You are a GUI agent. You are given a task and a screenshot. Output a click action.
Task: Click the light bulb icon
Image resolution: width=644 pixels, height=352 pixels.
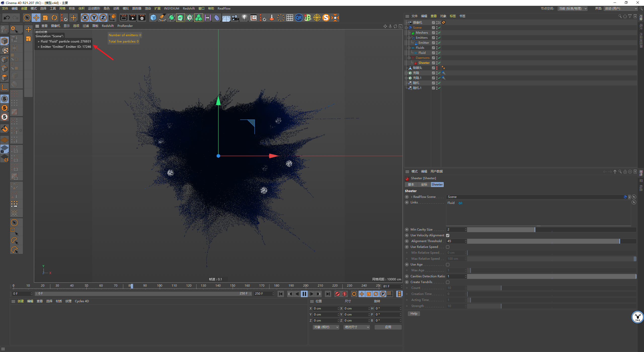coord(244,18)
